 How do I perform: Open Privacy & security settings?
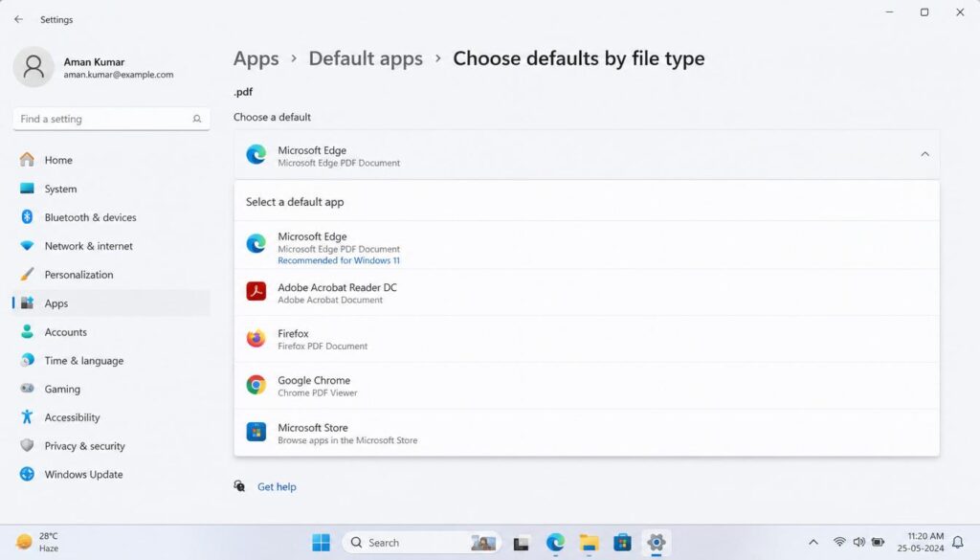[111, 446]
